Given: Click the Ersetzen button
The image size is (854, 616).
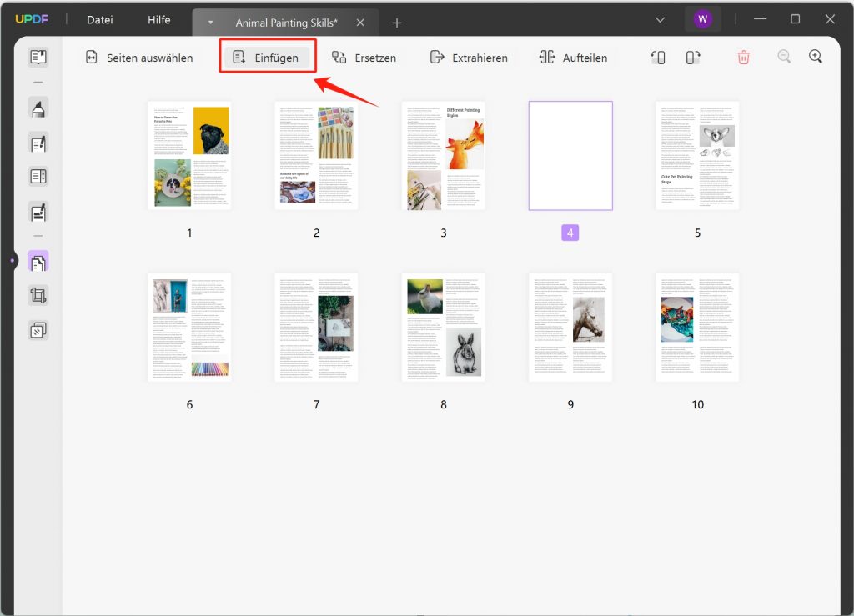Looking at the screenshot, I should (x=364, y=58).
